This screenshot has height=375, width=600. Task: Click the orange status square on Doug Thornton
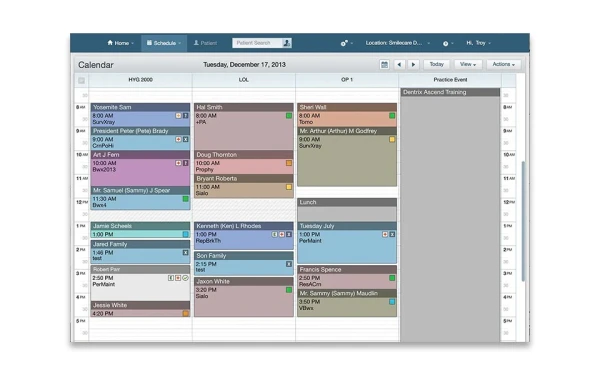coord(289,163)
